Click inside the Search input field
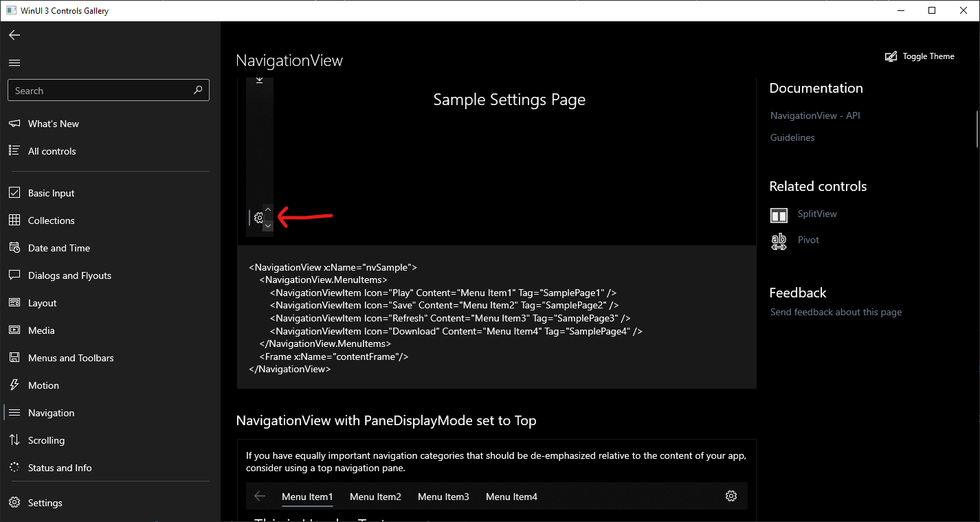 click(103, 90)
